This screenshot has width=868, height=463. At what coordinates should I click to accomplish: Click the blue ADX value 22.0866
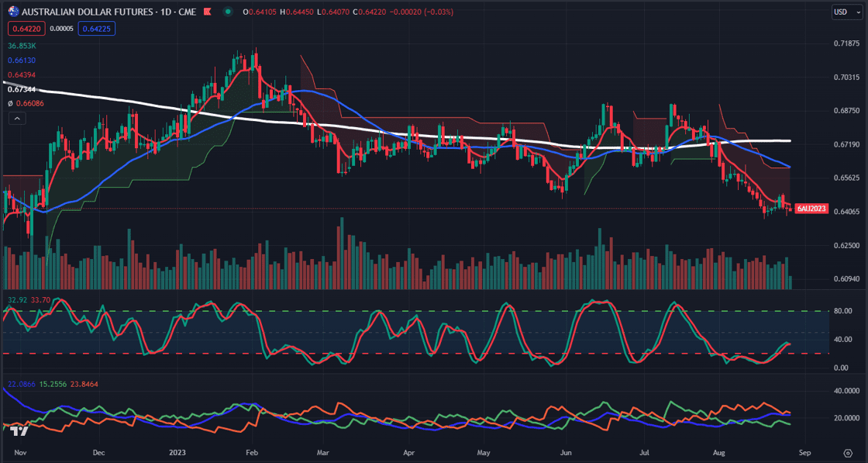click(20, 384)
